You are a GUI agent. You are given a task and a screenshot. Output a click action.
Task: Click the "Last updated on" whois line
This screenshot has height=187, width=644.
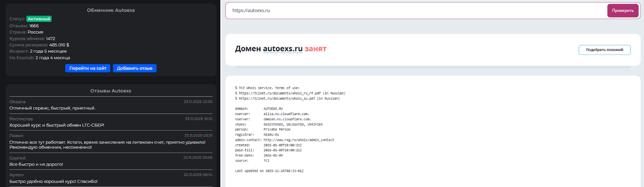pyautogui.click(x=269, y=171)
